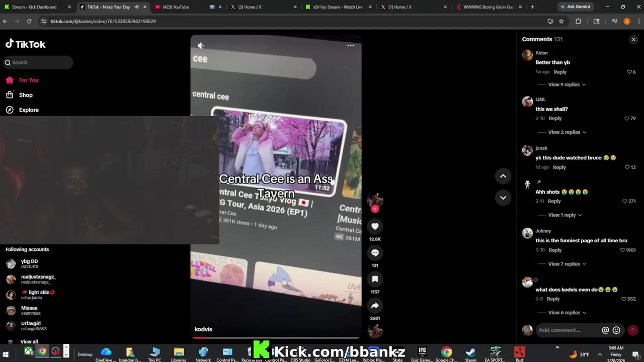The width and height of the screenshot is (644, 362).
Task: Like Johnny's "funniest page" comment
Action: [622, 250]
